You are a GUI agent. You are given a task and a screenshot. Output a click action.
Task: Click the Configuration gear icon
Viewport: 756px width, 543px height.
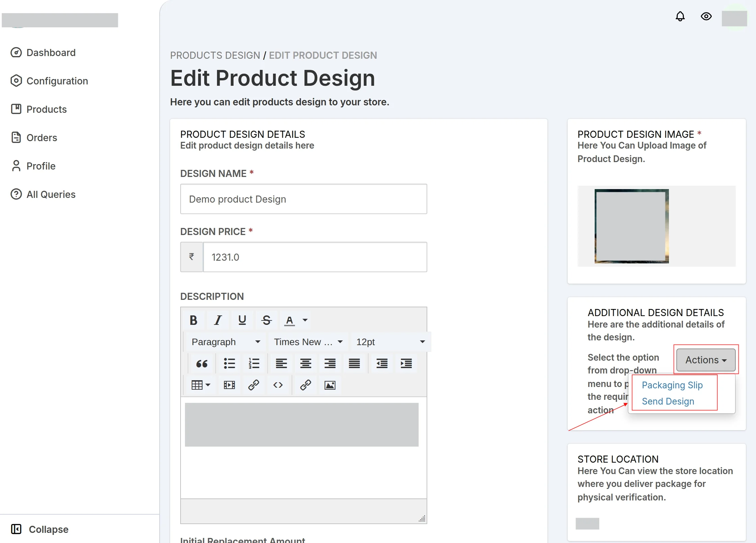tap(16, 81)
